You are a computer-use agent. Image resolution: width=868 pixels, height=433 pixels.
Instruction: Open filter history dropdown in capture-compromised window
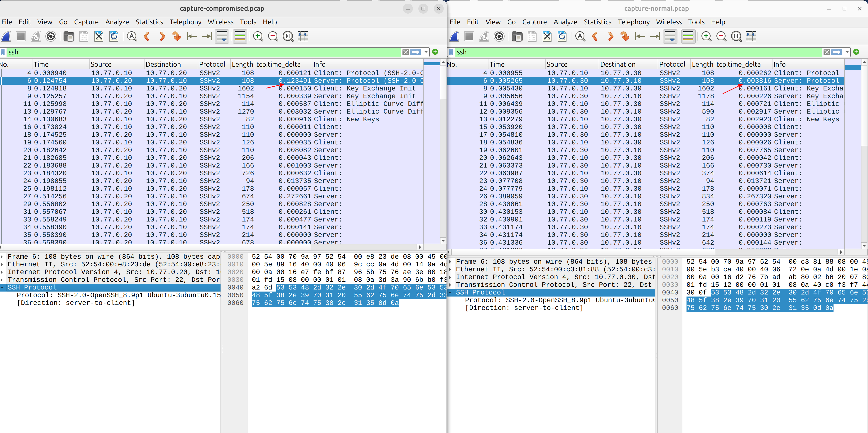coord(426,52)
